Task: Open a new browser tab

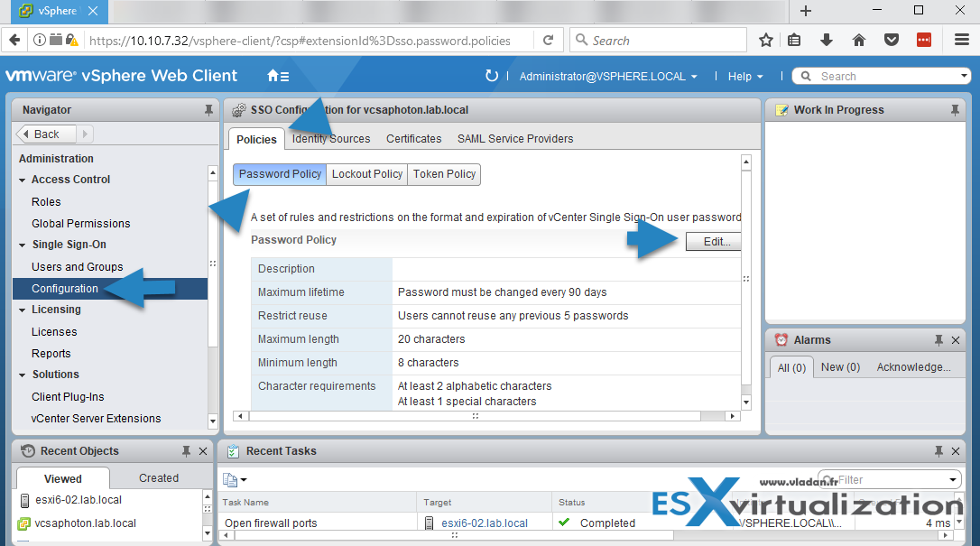Action: (806, 11)
